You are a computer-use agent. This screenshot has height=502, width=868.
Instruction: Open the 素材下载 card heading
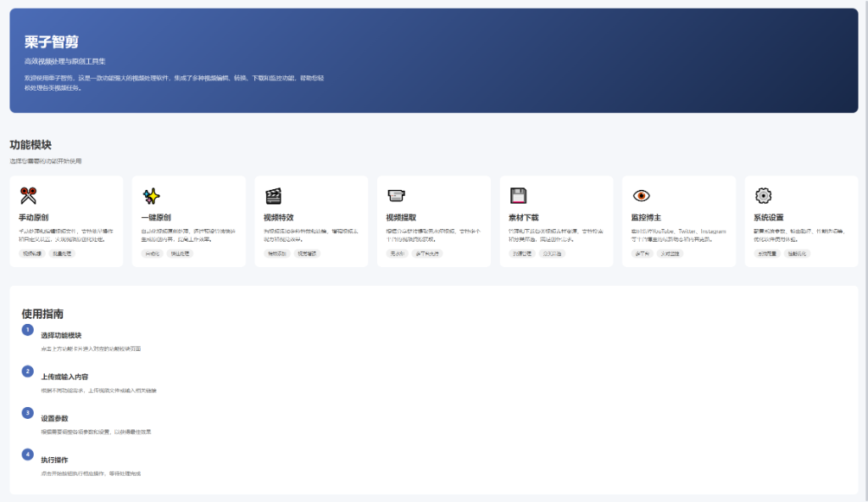(x=523, y=217)
